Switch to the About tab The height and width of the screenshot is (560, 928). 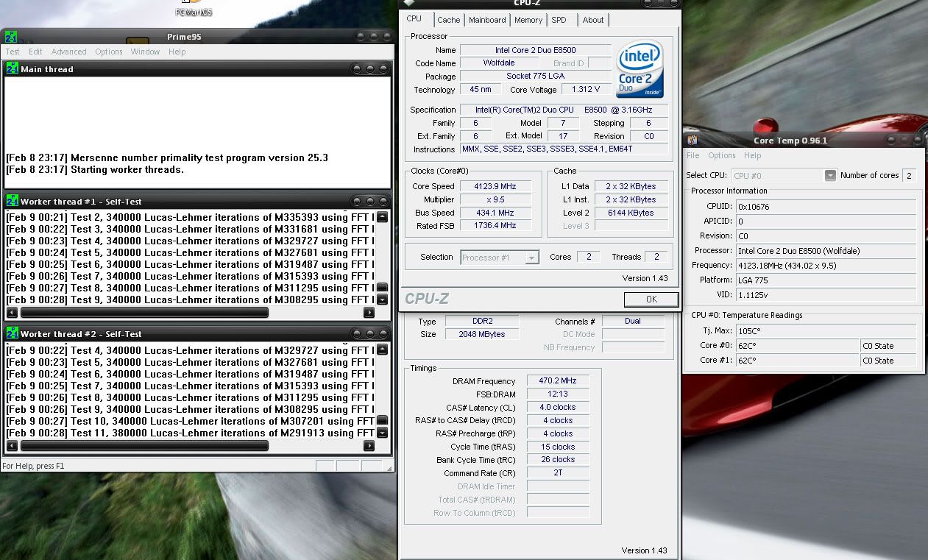pos(593,20)
